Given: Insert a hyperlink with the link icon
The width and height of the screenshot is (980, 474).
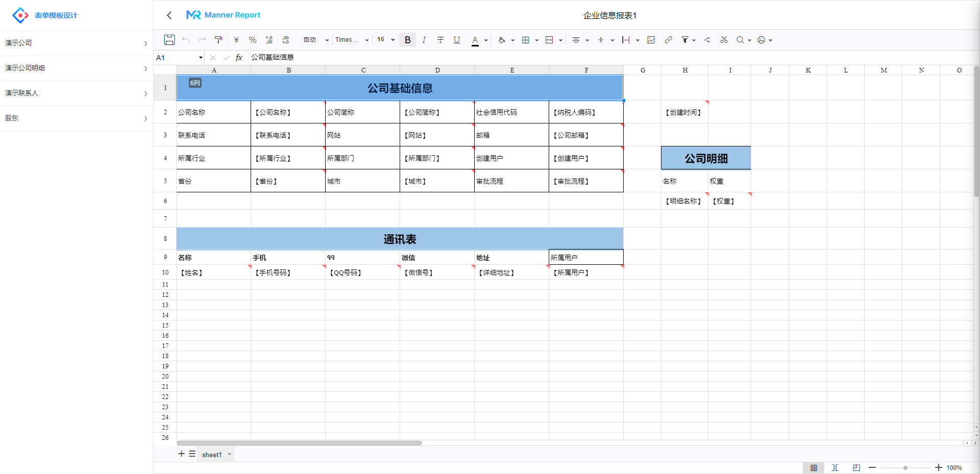Looking at the screenshot, I should coord(668,40).
